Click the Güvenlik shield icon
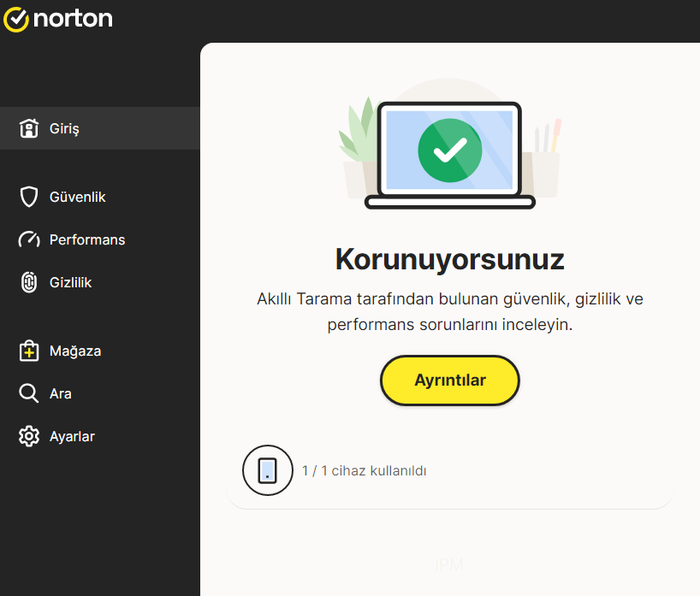The height and width of the screenshot is (596, 700). [x=29, y=197]
